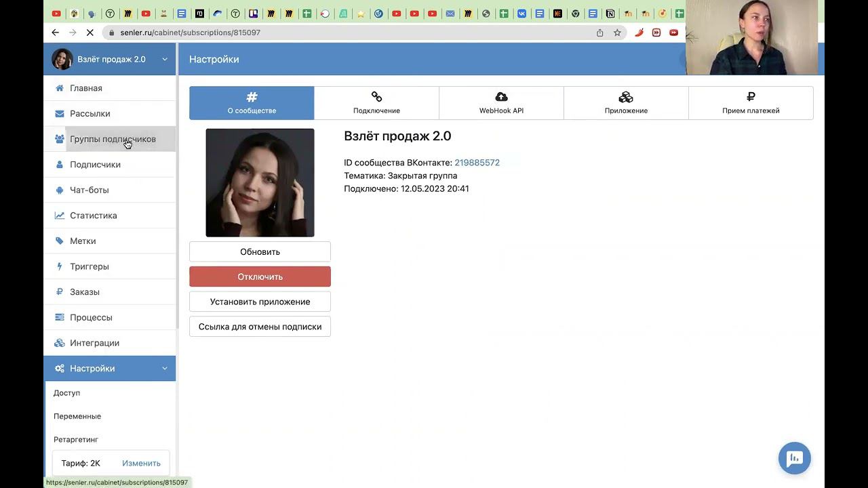The width and height of the screenshot is (868, 488).
Task: Click the Тематика: Закрытая группа text
Action: (400, 176)
